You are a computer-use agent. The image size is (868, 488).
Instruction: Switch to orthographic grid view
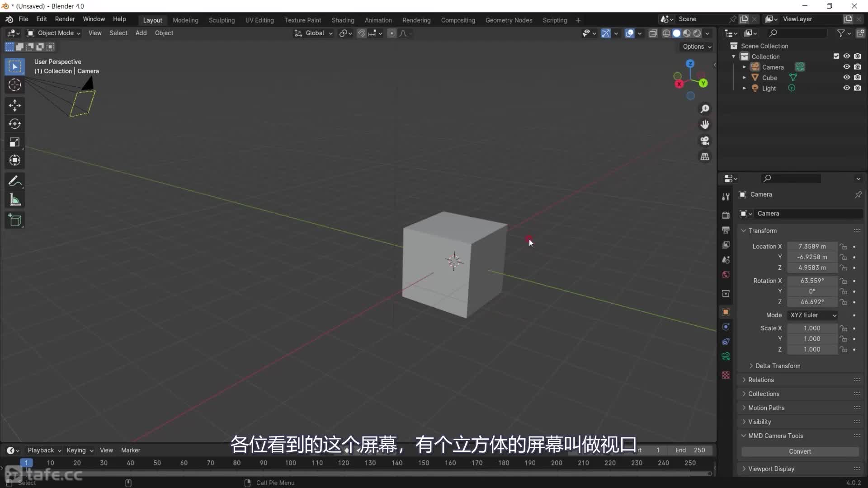click(705, 157)
